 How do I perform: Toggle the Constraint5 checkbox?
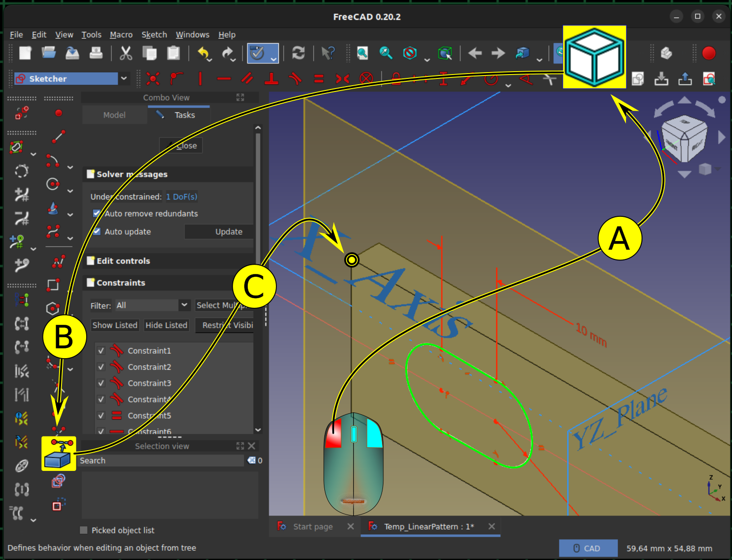tap(101, 416)
